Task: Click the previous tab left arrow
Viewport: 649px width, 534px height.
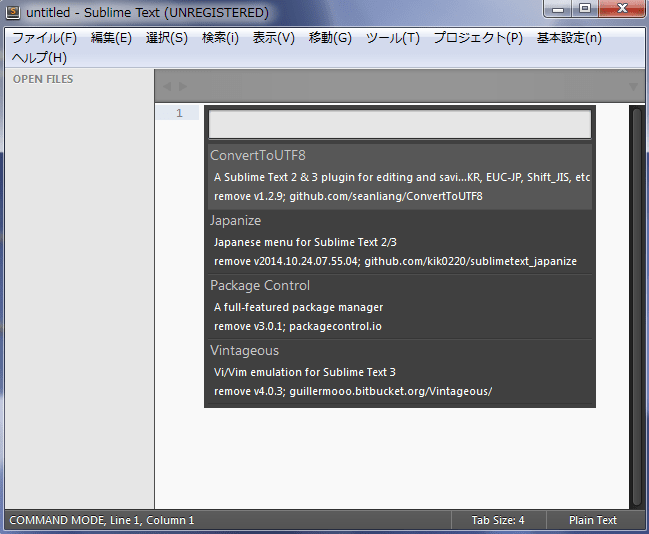Action: tap(167, 86)
